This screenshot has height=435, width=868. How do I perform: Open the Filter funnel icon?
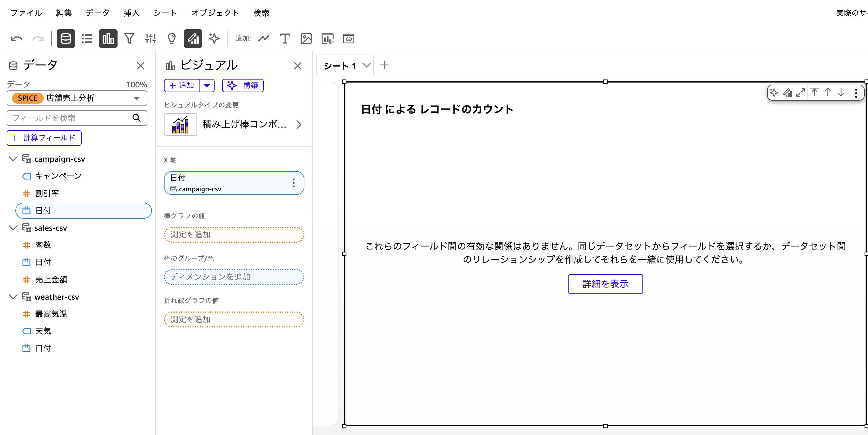(129, 39)
